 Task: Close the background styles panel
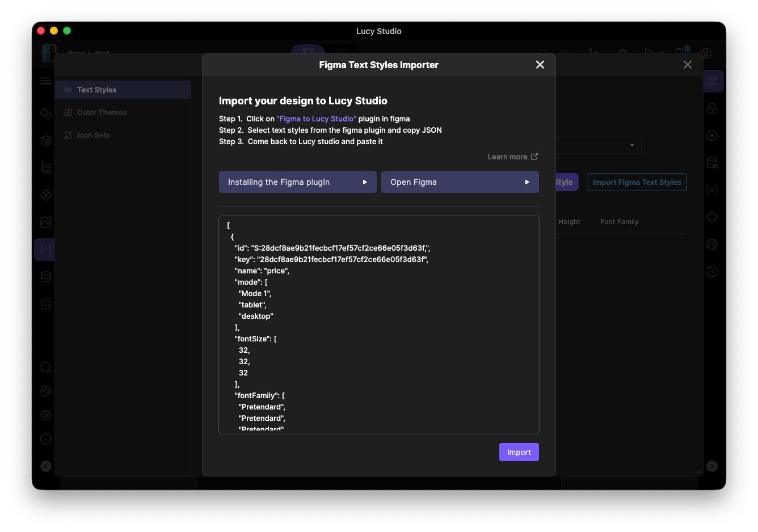point(688,65)
